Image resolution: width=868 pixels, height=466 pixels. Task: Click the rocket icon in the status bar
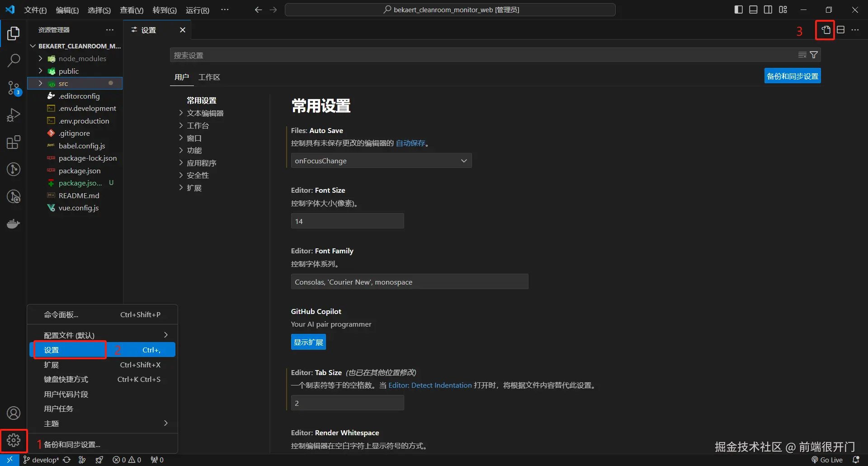click(x=99, y=460)
